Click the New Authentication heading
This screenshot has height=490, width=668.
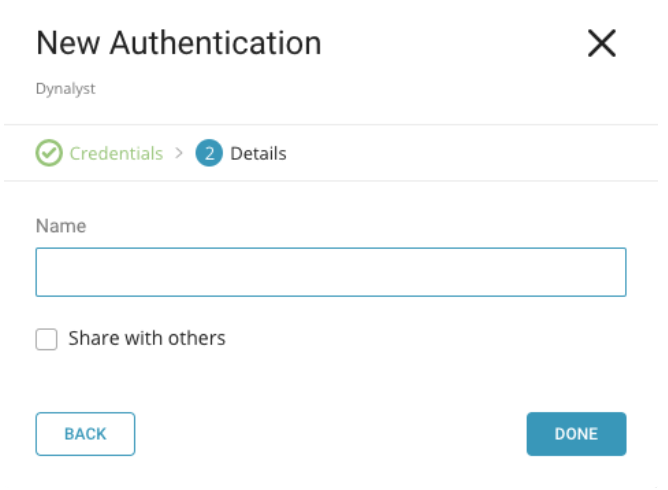178,43
